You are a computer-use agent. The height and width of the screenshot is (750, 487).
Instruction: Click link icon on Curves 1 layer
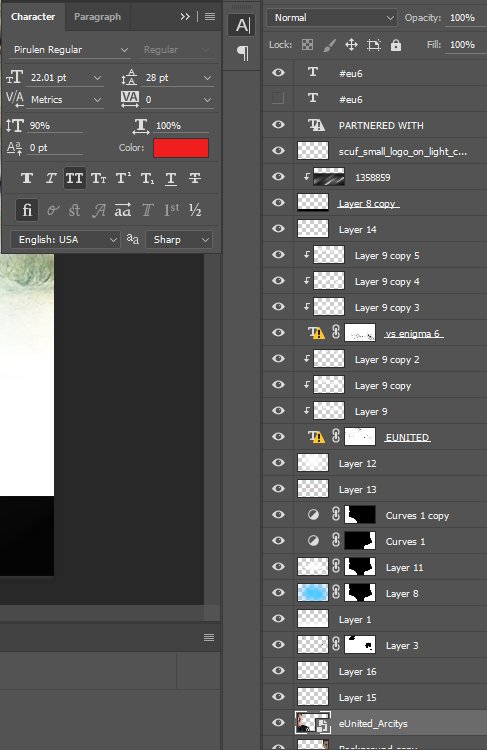(x=336, y=540)
